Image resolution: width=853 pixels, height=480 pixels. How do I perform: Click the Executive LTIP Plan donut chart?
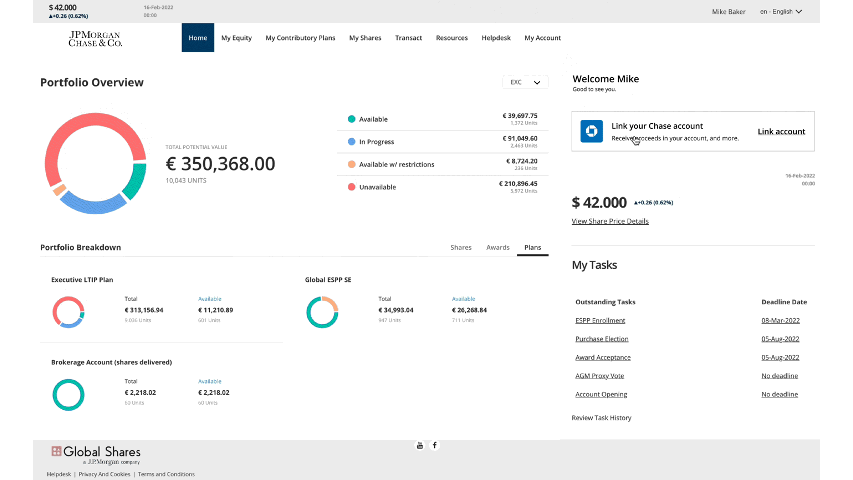[69, 312]
